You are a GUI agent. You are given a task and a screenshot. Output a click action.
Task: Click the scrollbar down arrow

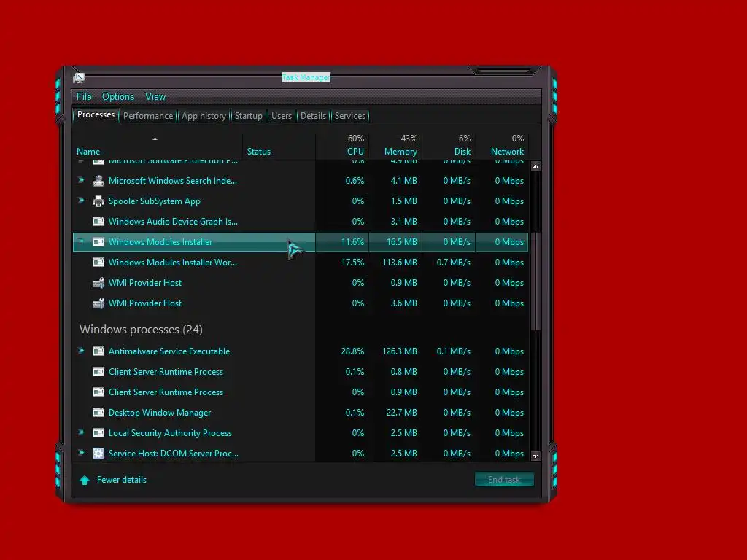pyautogui.click(x=535, y=456)
